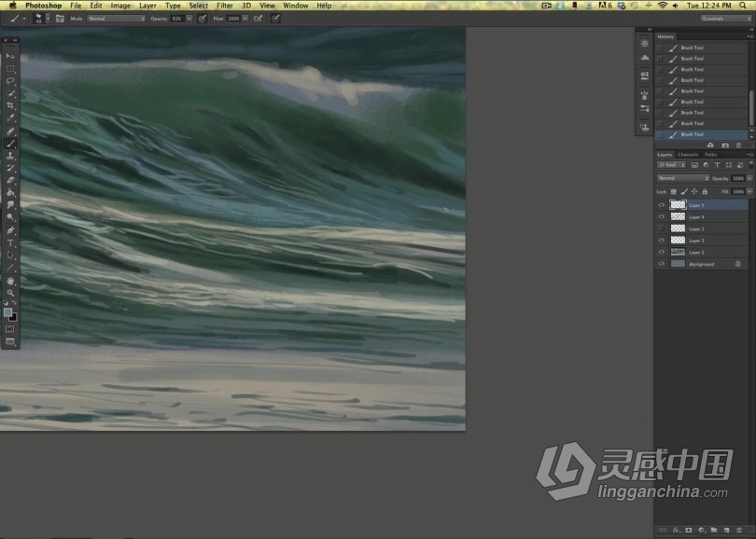Select the Path Selection tool
This screenshot has height=539, width=756.
10,255
